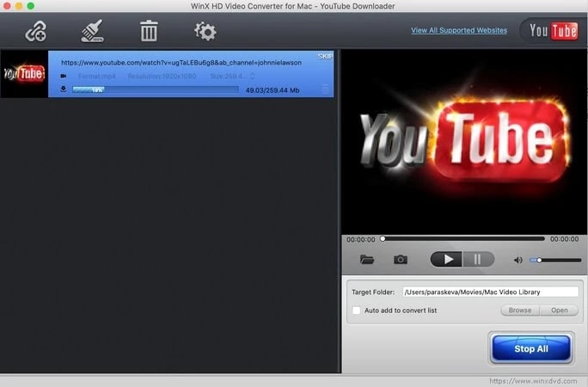588x387 pixels.
Task: Click the Browse button for target folder
Action: coord(519,310)
